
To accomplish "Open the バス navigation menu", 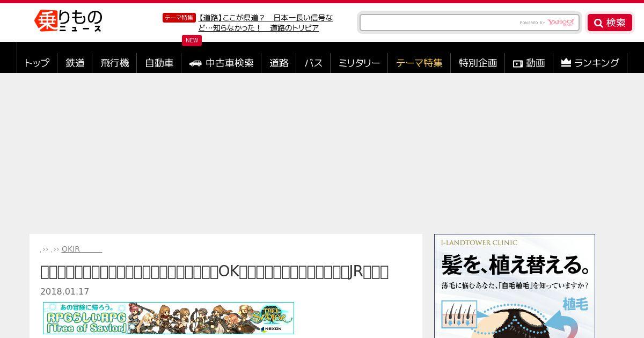I will pyautogui.click(x=313, y=63).
